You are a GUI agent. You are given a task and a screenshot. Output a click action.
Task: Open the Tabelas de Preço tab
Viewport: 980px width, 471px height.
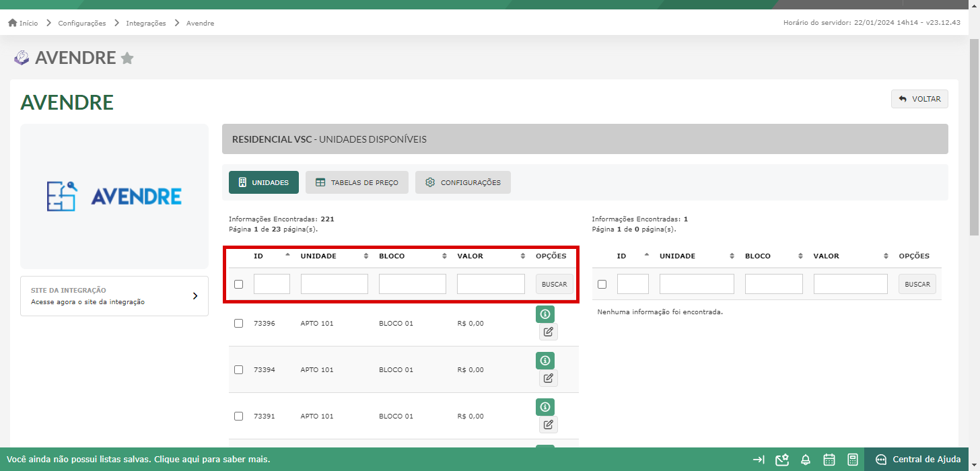pyautogui.click(x=357, y=182)
